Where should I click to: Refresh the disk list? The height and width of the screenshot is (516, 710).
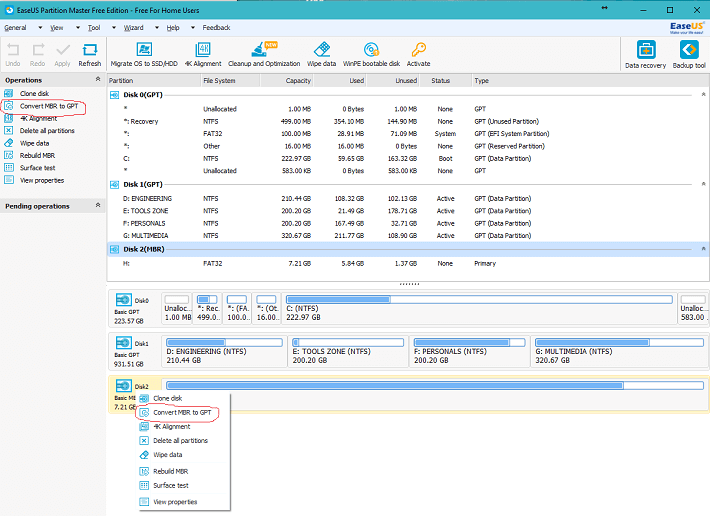(x=90, y=55)
